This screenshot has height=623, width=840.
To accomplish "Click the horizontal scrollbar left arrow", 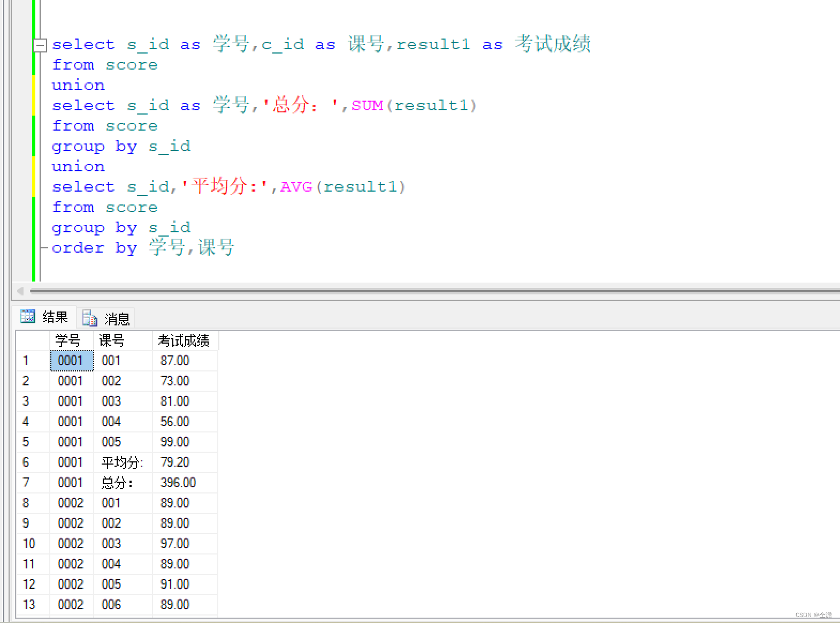I will click(20, 291).
